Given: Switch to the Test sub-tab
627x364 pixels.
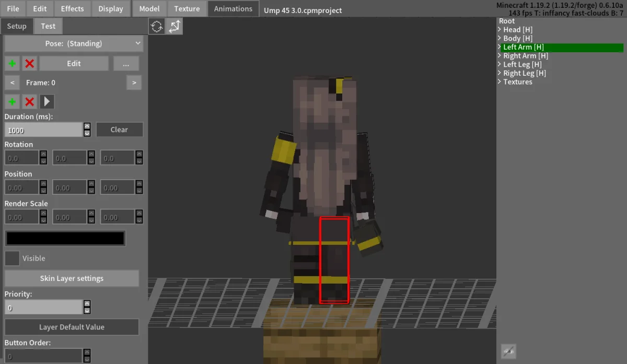Looking at the screenshot, I should coord(48,26).
